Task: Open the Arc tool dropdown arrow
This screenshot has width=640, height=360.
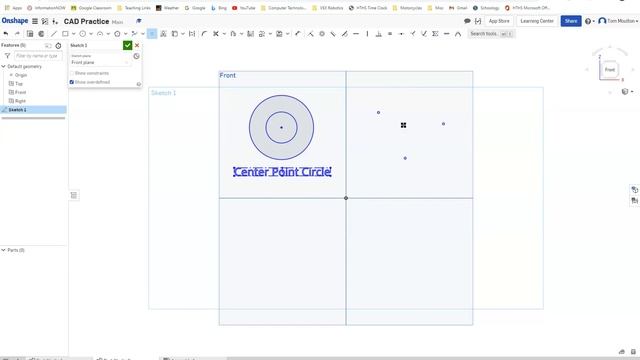Action: pyautogui.click(x=108, y=34)
